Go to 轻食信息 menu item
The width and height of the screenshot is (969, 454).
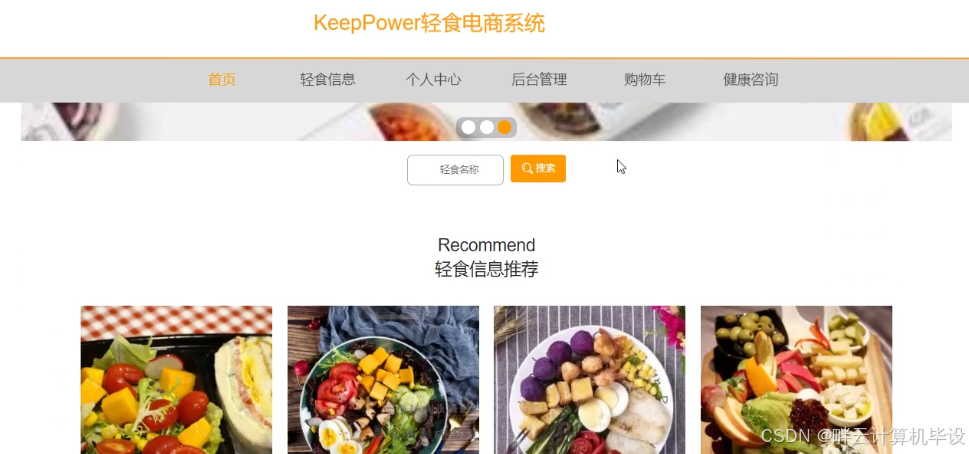pyautogui.click(x=328, y=80)
